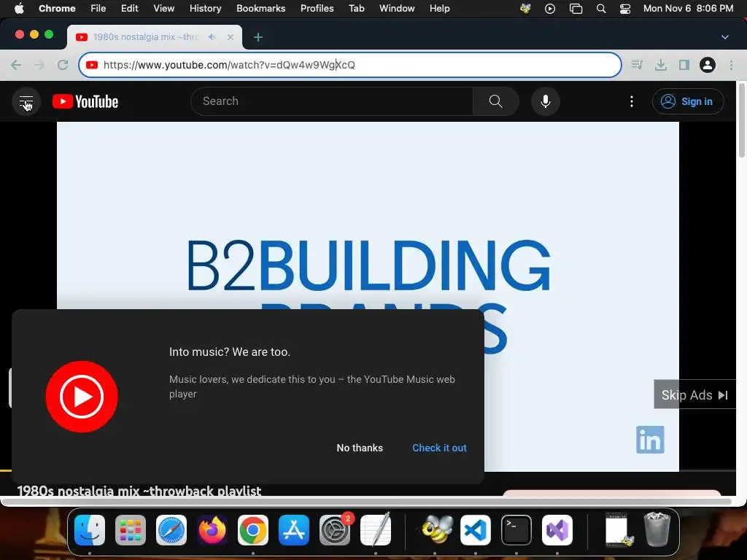
Task: Open Spotlight search in menu bar
Action: (601, 9)
